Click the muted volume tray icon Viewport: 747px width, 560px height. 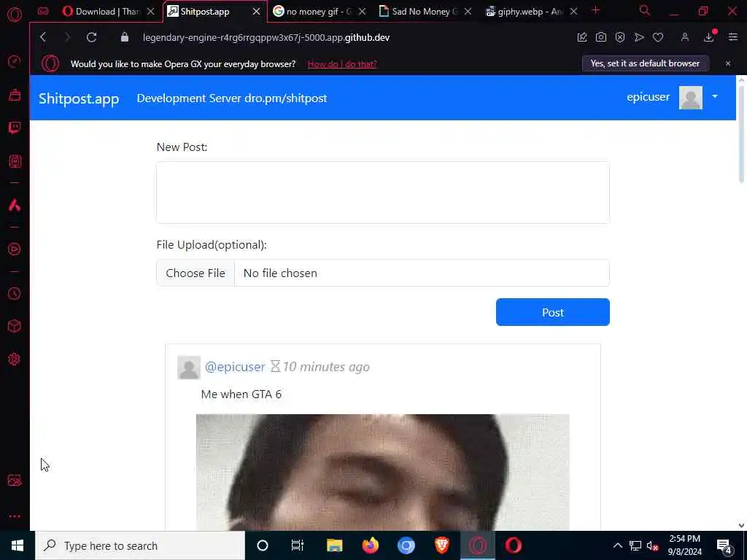(652, 545)
